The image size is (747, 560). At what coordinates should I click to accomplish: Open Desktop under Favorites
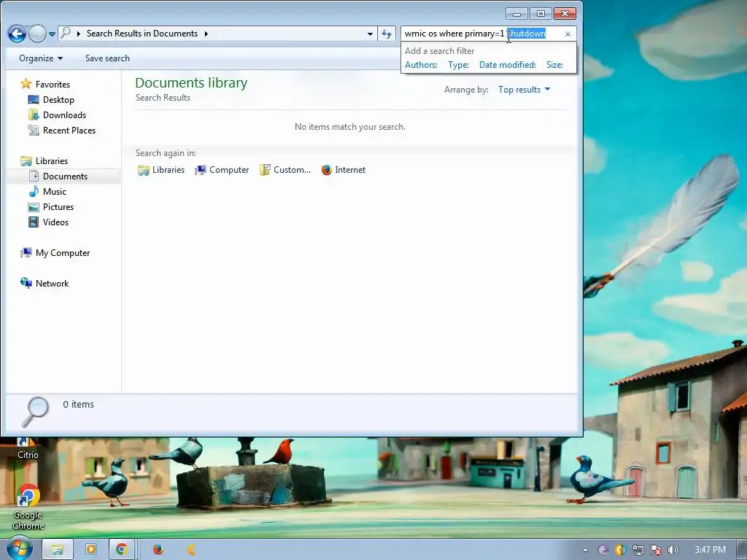pyautogui.click(x=58, y=99)
